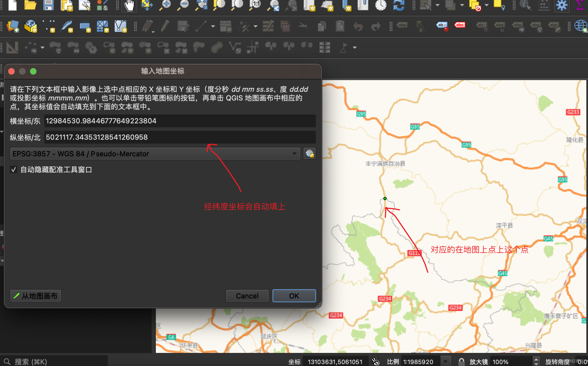Click the green control point on map

[385, 199]
